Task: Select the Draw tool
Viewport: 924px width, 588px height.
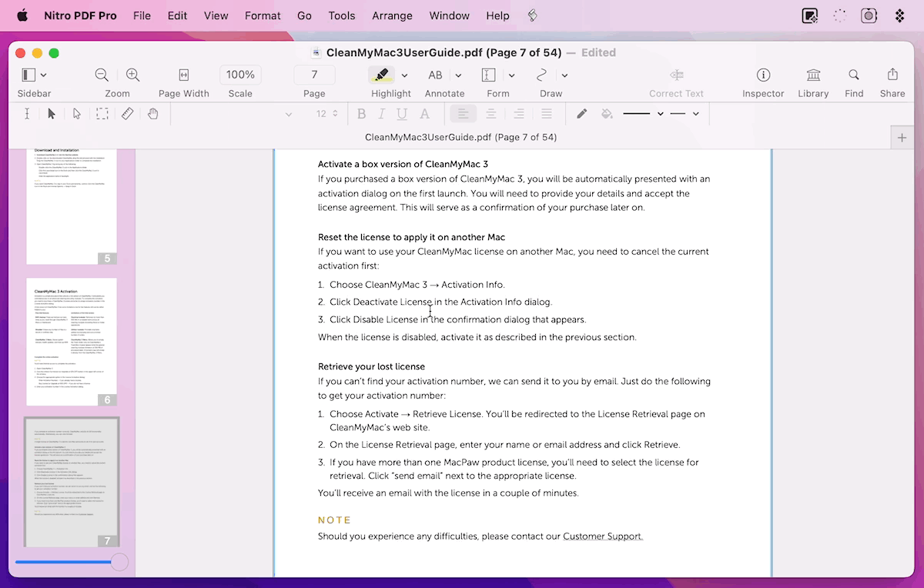Action: coord(542,75)
